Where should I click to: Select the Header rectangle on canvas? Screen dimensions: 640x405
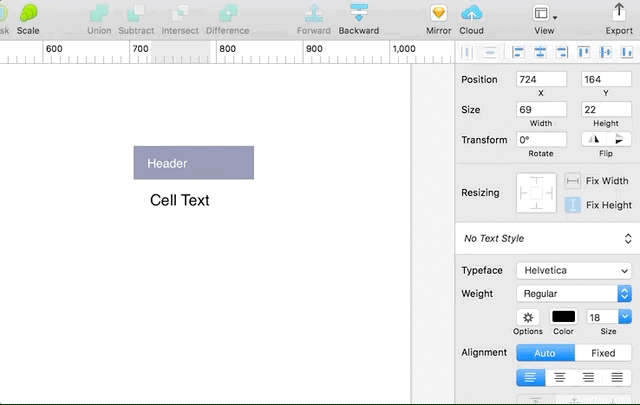pos(193,162)
